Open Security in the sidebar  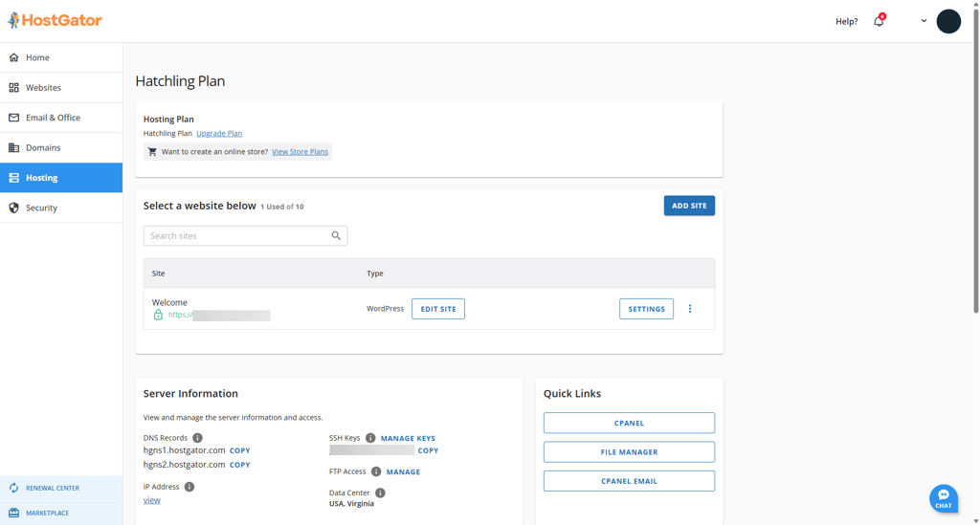pyautogui.click(x=61, y=208)
